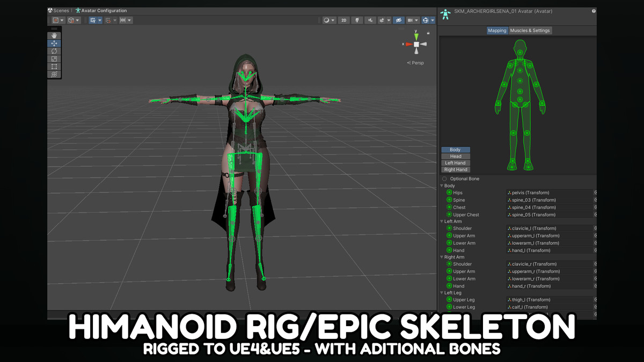
Task: Open the Scenes breadcrumb
Action: point(58,10)
